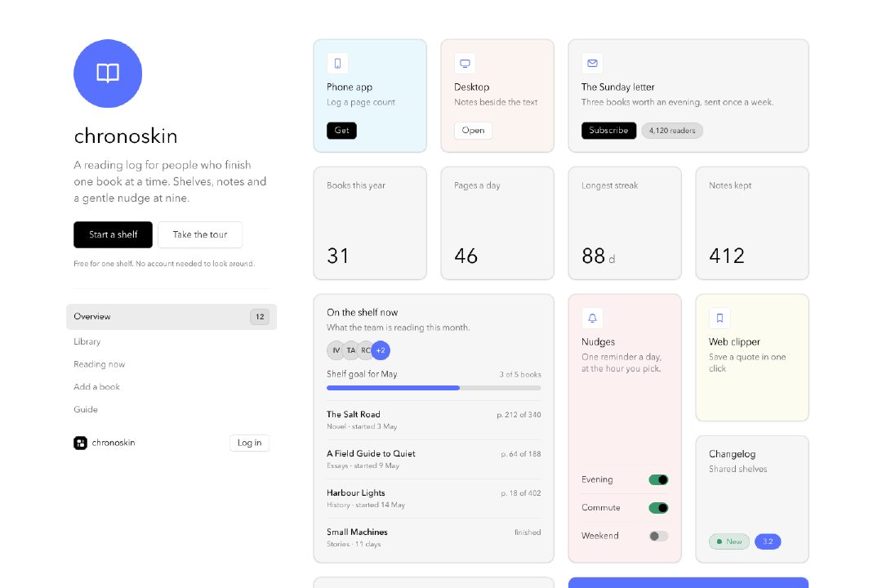Image resolution: width=882 pixels, height=588 pixels.
Task: Click the 4,120 readers badge
Action: [x=672, y=131]
